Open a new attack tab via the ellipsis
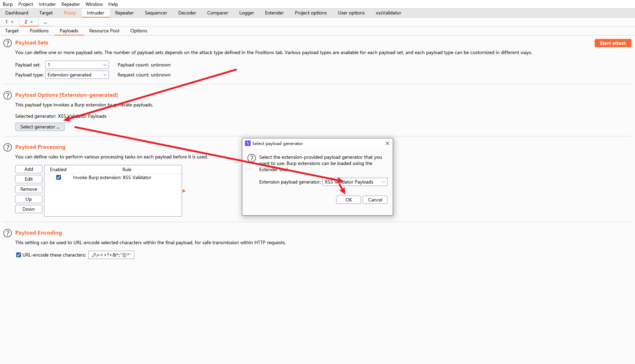This screenshot has width=635, height=364. 45,22
